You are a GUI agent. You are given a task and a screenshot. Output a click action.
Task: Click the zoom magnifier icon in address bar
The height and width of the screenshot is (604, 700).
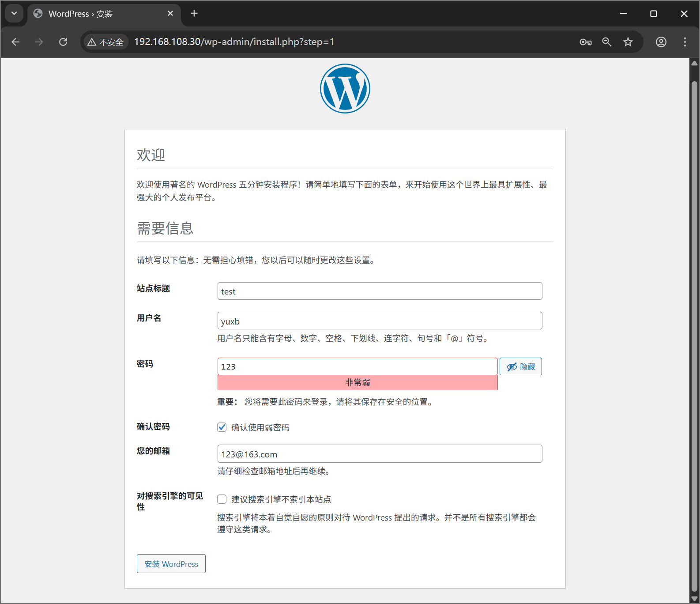pyautogui.click(x=607, y=42)
